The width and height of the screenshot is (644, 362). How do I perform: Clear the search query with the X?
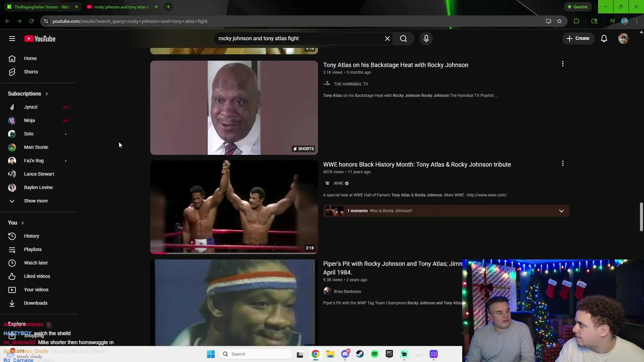click(387, 38)
